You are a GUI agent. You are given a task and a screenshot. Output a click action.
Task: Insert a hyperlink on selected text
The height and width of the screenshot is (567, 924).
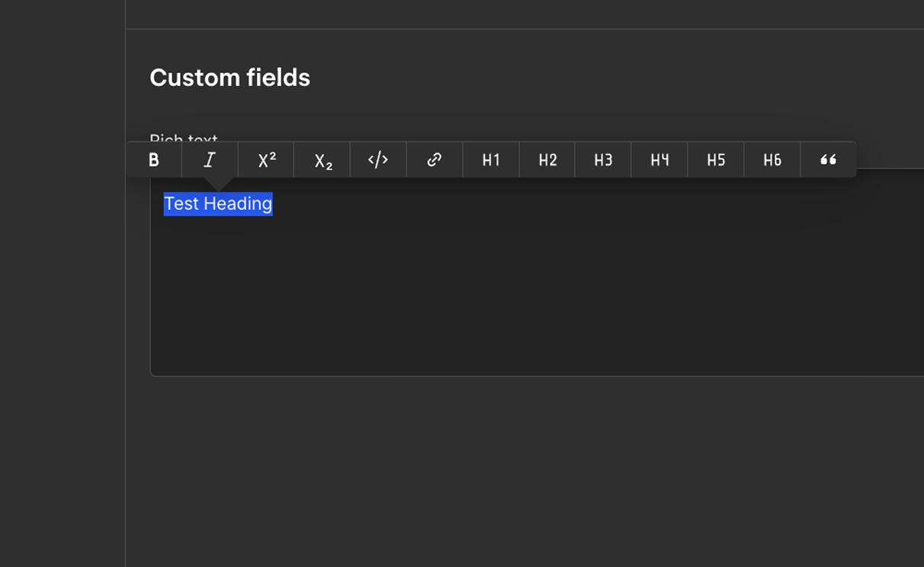pyautogui.click(x=435, y=159)
